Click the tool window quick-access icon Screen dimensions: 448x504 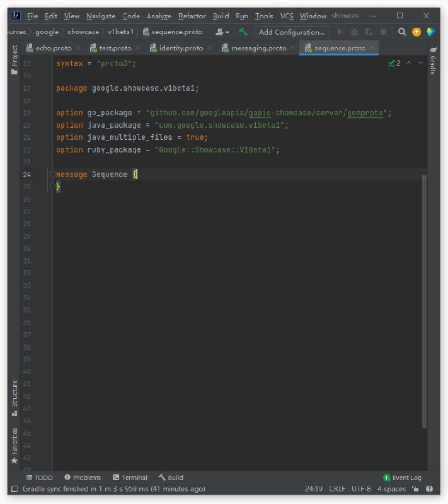14,489
